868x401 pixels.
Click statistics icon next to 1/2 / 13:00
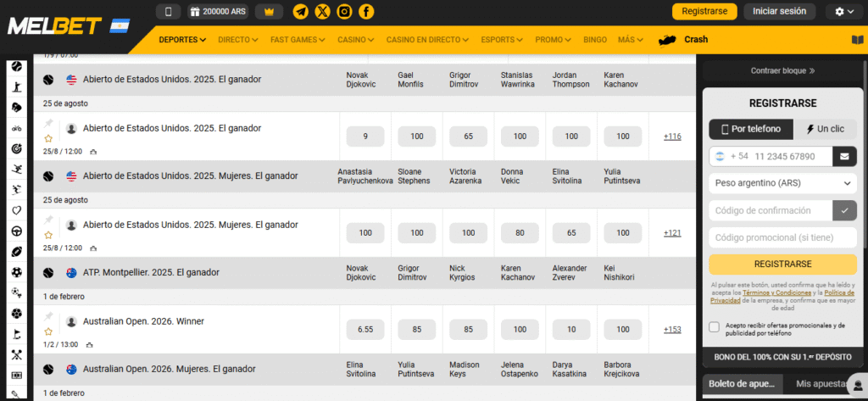click(x=90, y=344)
